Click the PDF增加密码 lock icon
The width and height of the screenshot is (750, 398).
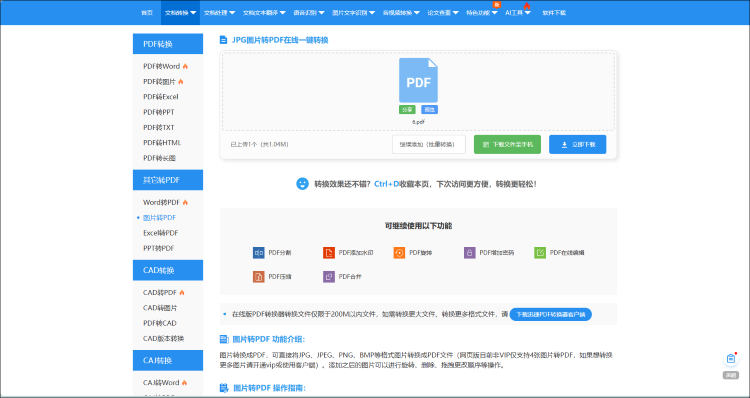click(470, 253)
